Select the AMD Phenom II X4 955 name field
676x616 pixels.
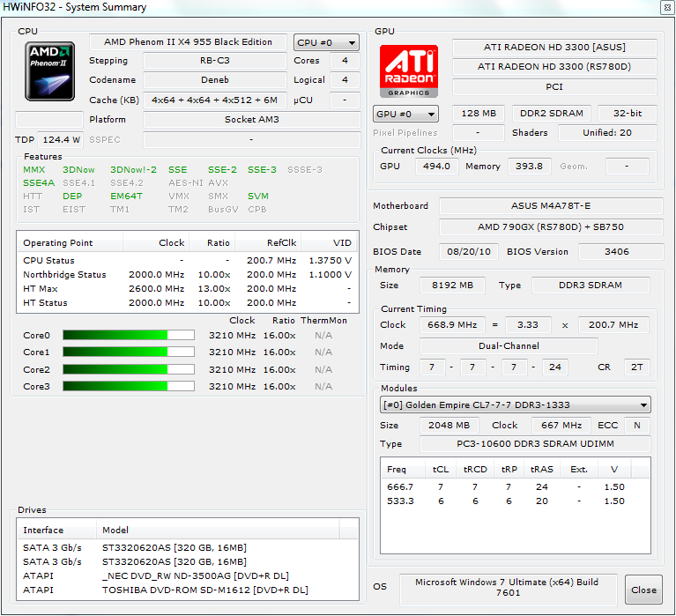tap(188, 41)
